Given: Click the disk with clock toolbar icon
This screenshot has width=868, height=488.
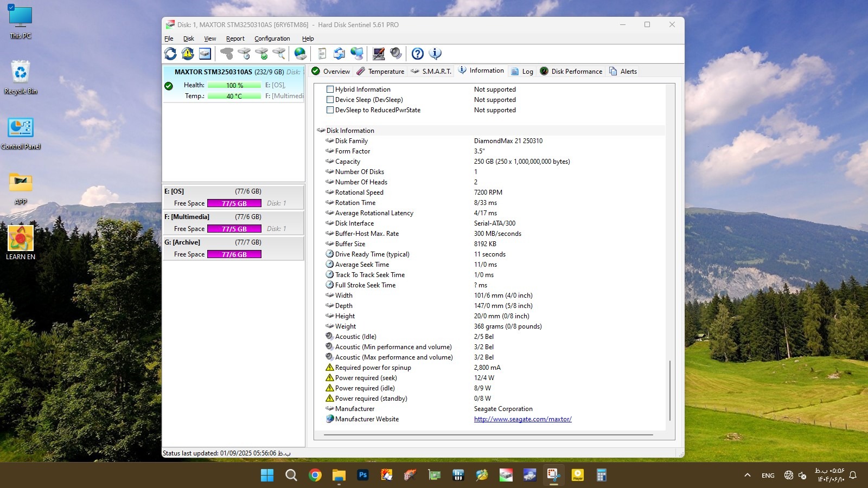Looking at the screenshot, I should pyautogui.click(x=244, y=53).
